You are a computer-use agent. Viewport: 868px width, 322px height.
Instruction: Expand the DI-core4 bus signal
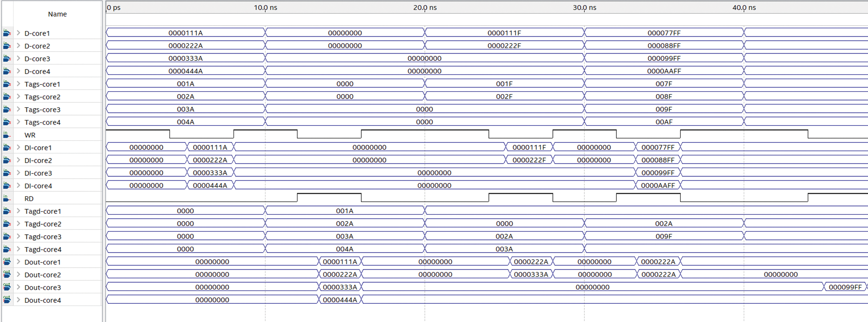click(18, 186)
